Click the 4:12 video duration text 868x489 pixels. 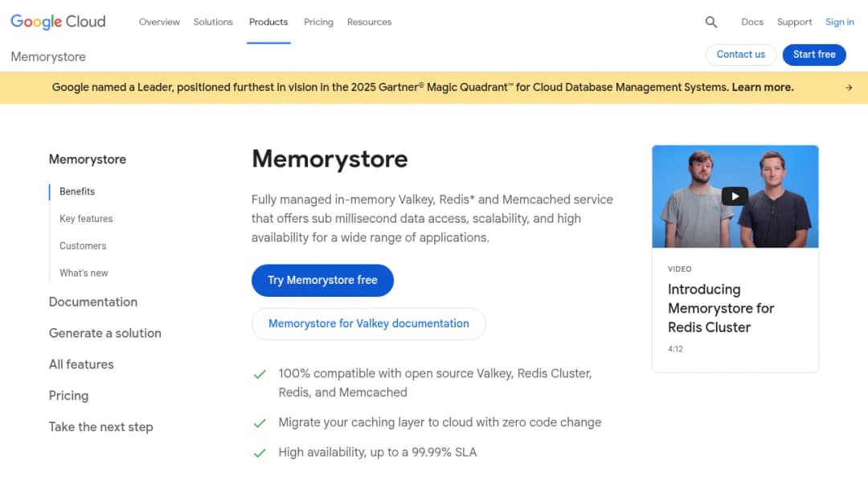coord(675,349)
